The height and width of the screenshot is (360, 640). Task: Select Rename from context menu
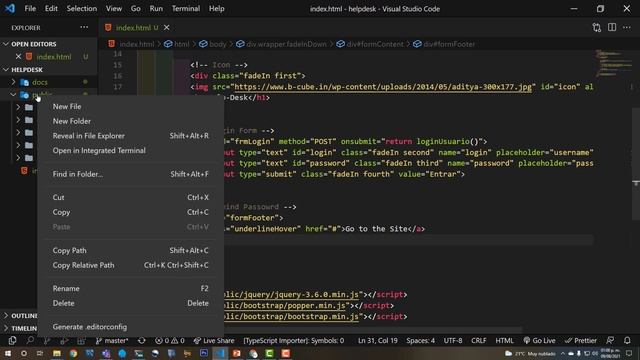[x=131, y=288]
